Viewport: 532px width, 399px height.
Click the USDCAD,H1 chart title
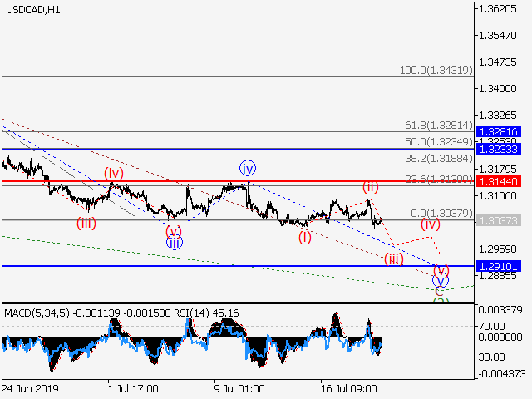(33, 10)
